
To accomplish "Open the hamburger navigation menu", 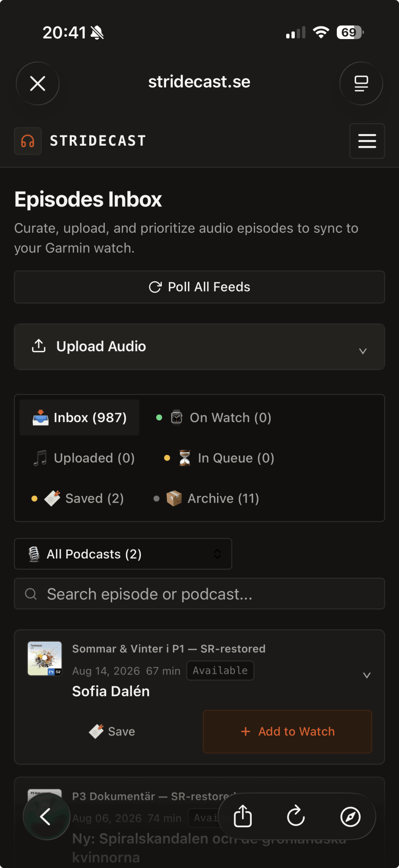I will pyautogui.click(x=367, y=141).
